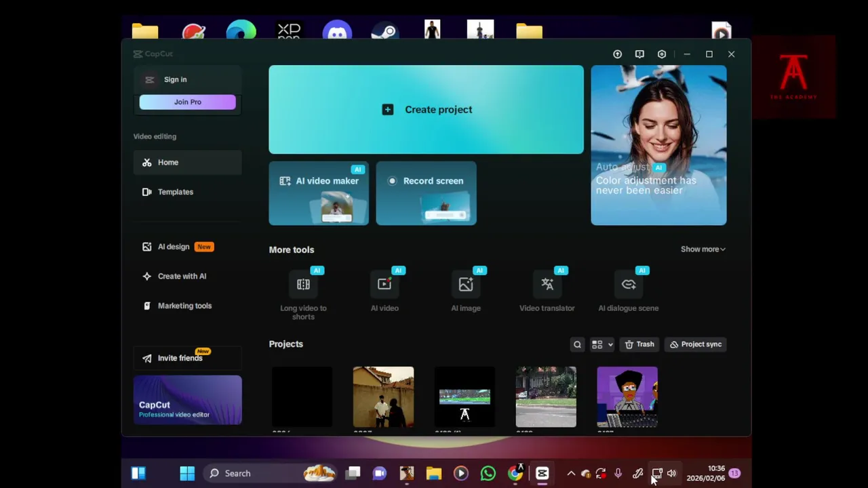Open the video chat taskbar icon
The width and height of the screenshot is (868, 488).
click(x=380, y=473)
